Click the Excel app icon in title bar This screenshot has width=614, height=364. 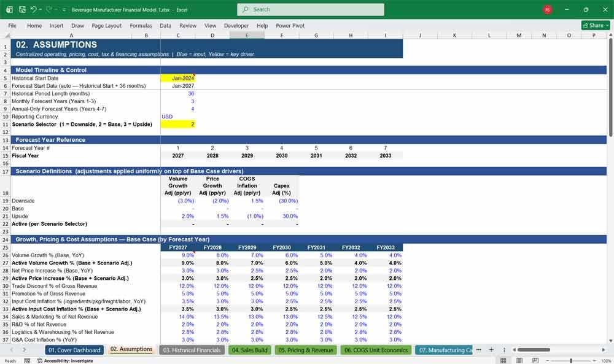pos(9,9)
